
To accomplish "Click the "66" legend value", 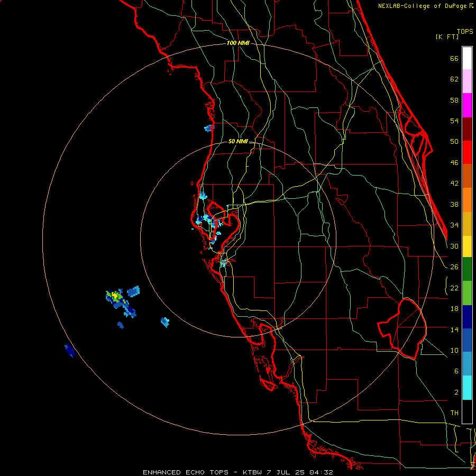I will (x=454, y=58).
